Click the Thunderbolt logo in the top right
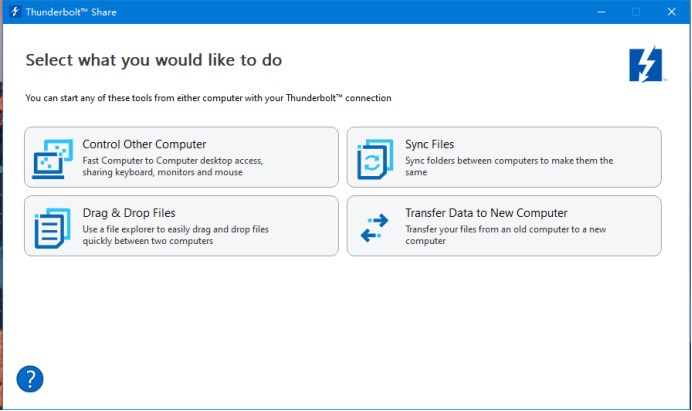 (x=645, y=65)
